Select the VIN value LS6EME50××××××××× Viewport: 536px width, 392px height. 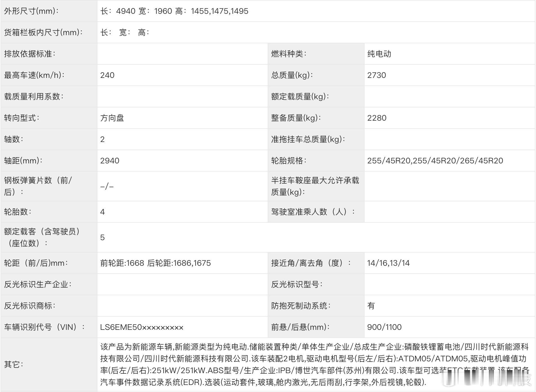pos(142,327)
